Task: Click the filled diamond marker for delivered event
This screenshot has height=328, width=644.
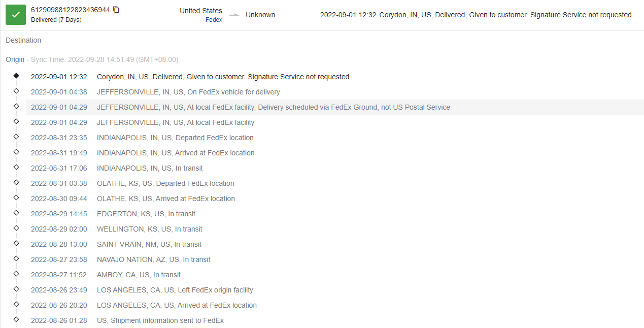Action: pos(16,76)
